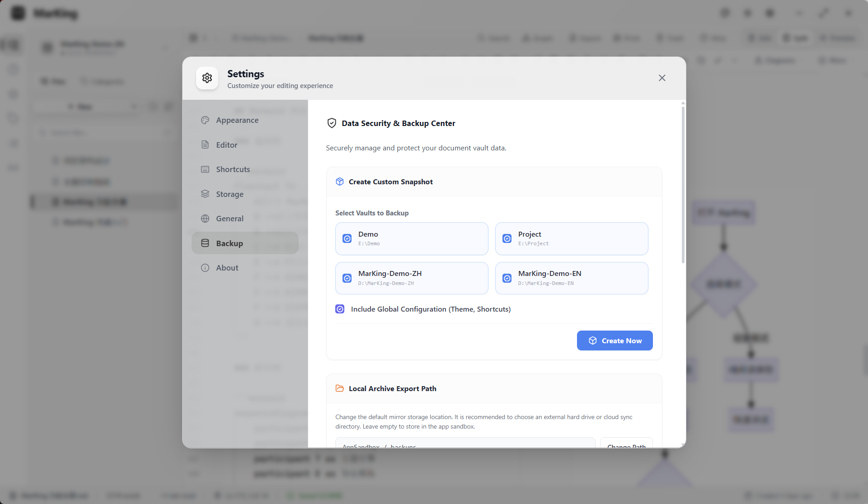Click the 'Change the default mirror storage location' description
This screenshot has height=504, width=868.
[483, 422]
